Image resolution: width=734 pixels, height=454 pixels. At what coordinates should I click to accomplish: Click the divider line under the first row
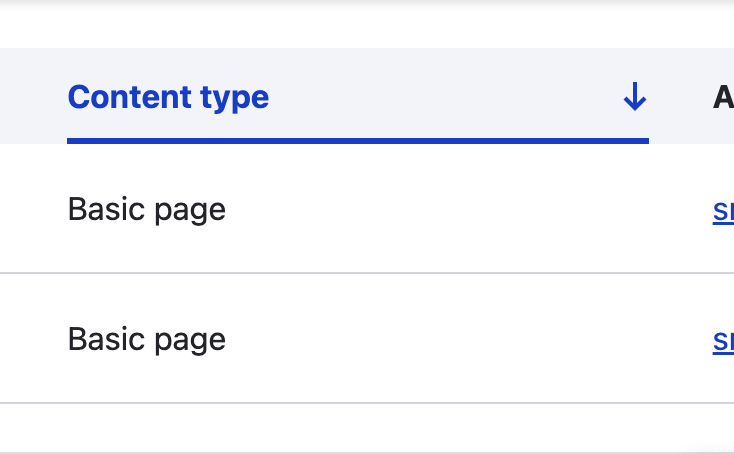point(367,273)
